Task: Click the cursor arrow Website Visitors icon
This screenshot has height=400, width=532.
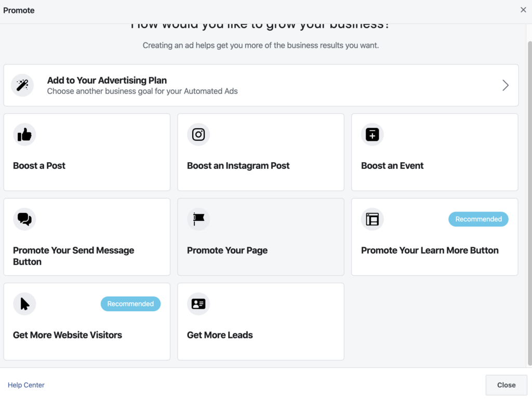Action: coord(24,304)
